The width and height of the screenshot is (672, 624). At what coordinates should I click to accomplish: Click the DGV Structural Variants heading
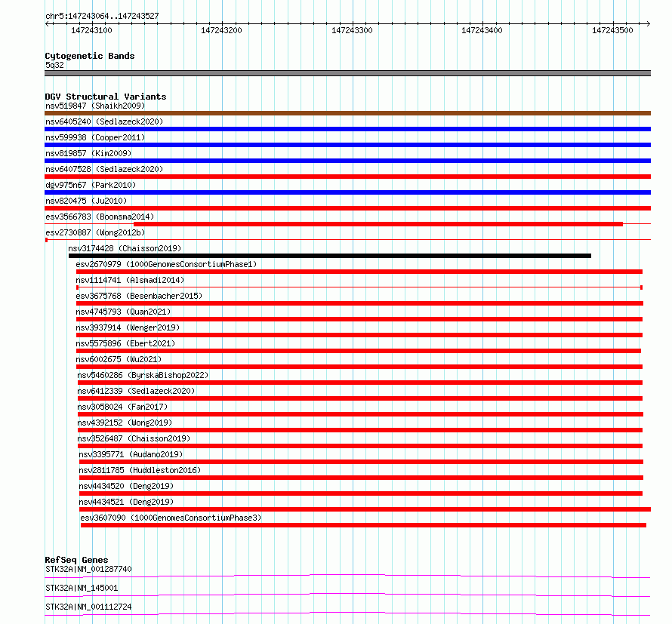(106, 97)
